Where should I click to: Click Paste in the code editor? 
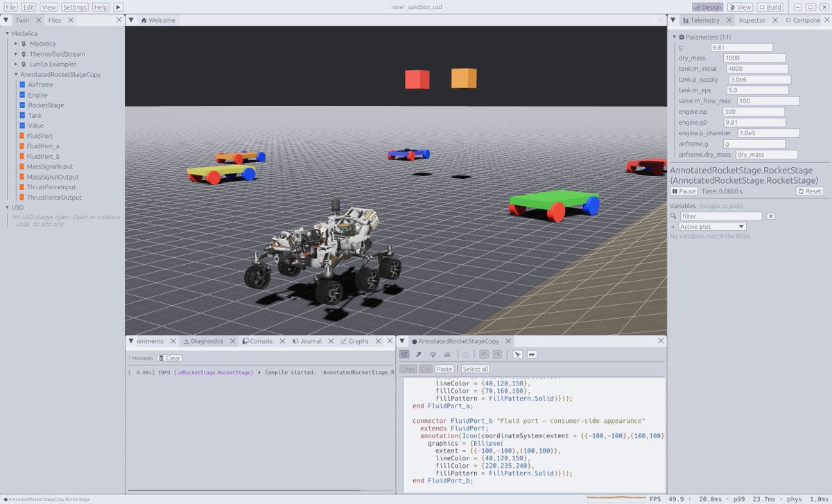(x=444, y=369)
